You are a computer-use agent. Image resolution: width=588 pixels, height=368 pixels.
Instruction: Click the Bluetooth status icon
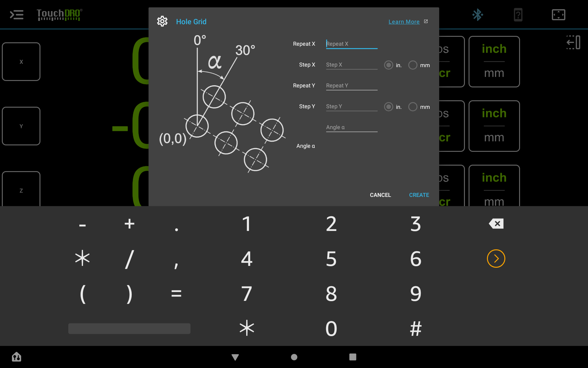pos(477,15)
